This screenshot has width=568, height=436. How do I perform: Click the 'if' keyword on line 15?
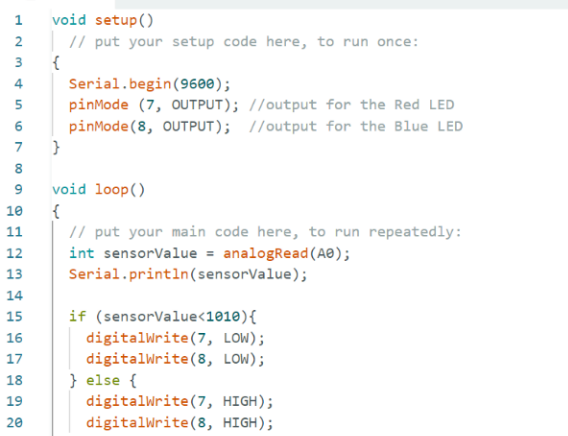tap(78, 317)
